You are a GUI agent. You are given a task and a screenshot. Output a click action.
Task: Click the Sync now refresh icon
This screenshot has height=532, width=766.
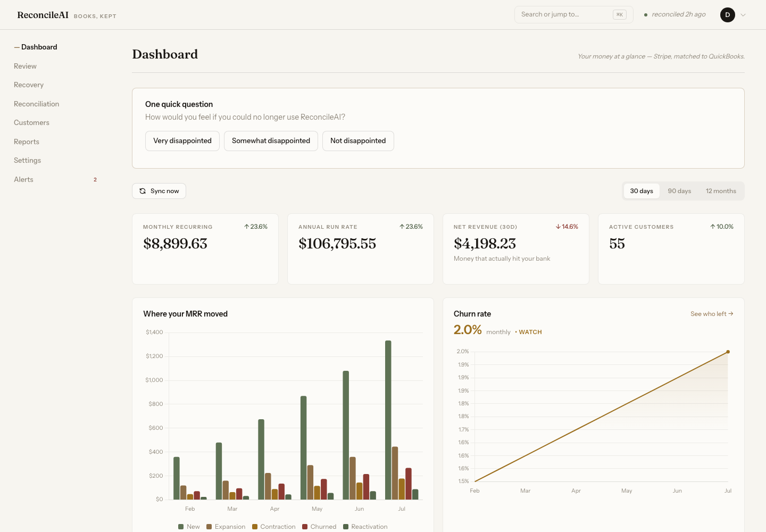pos(143,191)
